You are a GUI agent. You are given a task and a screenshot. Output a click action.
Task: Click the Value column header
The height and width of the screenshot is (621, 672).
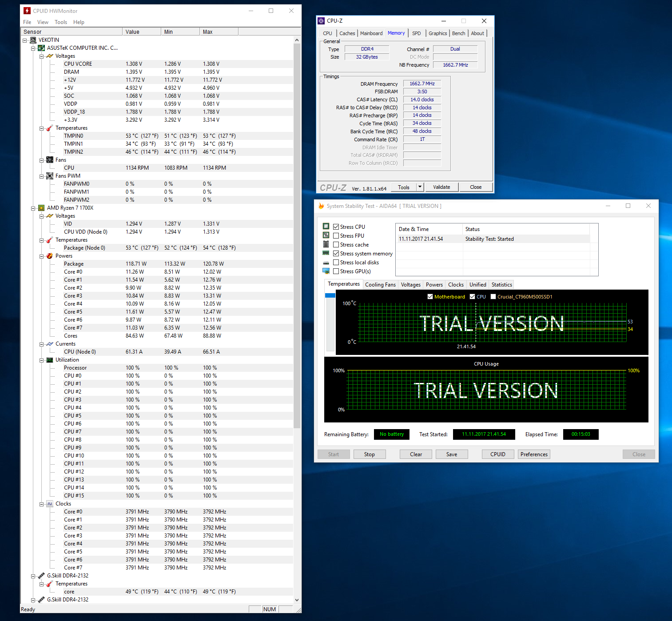[142, 32]
